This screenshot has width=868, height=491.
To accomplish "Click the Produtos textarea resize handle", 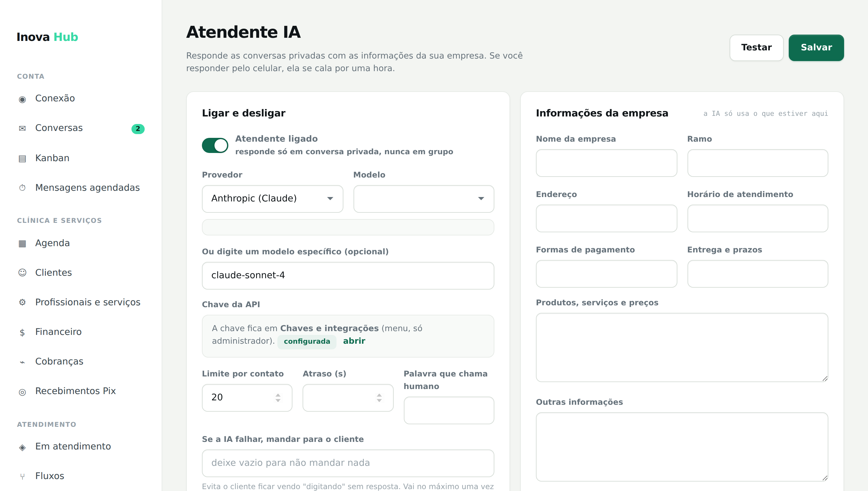I will (x=825, y=378).
